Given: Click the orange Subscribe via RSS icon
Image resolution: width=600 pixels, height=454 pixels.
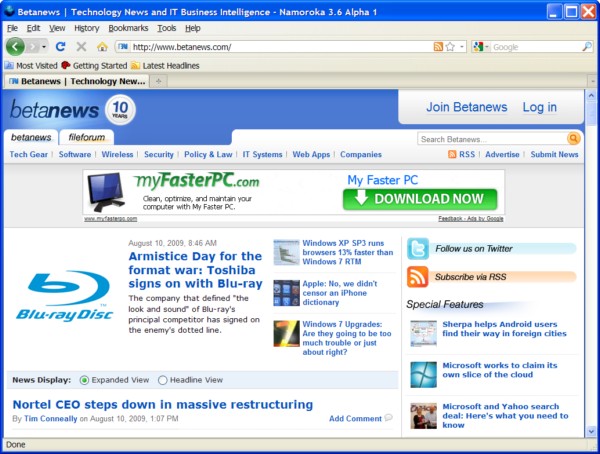Looking at the screenshot, I should pyautogui.click(x=417, y=277).
